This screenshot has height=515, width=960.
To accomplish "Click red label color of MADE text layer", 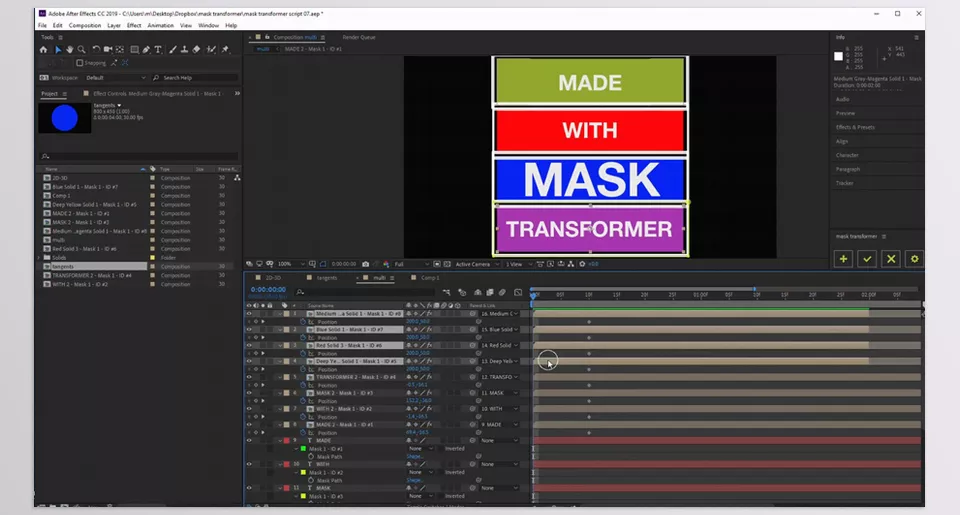I will point(287,440).
